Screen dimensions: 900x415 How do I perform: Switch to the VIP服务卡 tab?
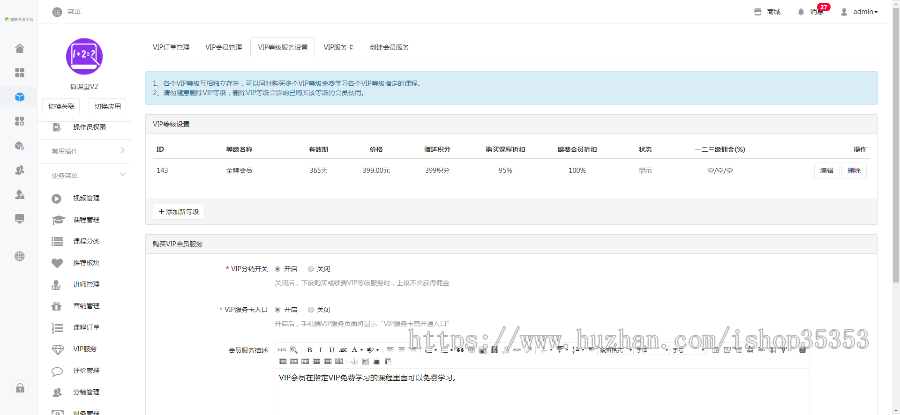[338, 47]
